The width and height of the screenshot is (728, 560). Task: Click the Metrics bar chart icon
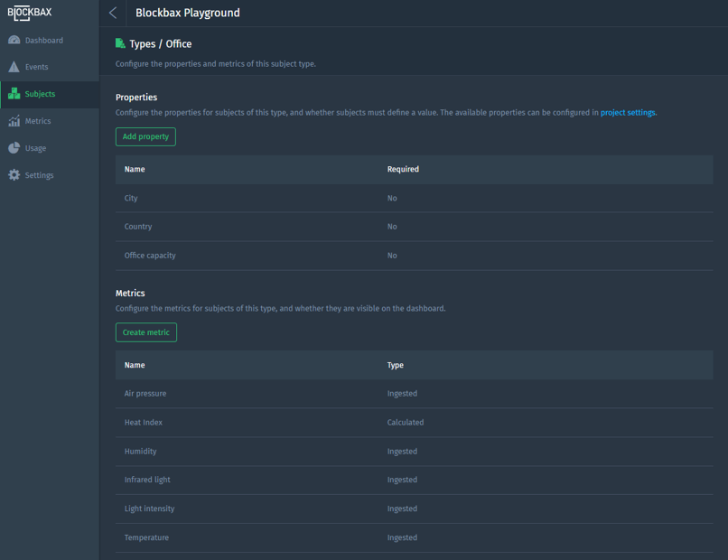coord(14,121)
